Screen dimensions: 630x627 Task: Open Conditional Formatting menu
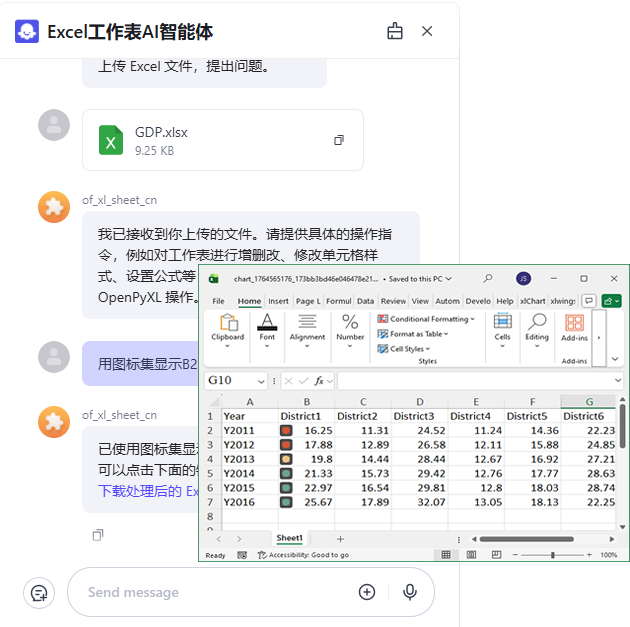click(425, 319)
